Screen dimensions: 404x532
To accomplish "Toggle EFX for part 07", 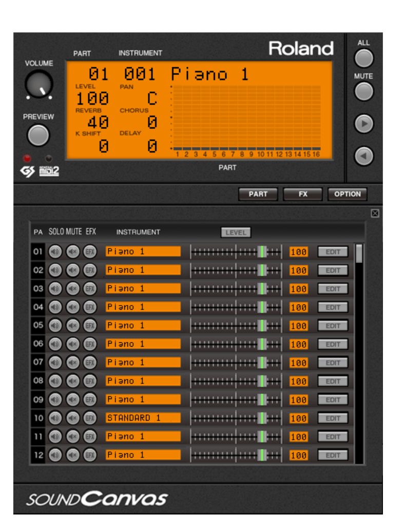I will click(x=90, y=363).
